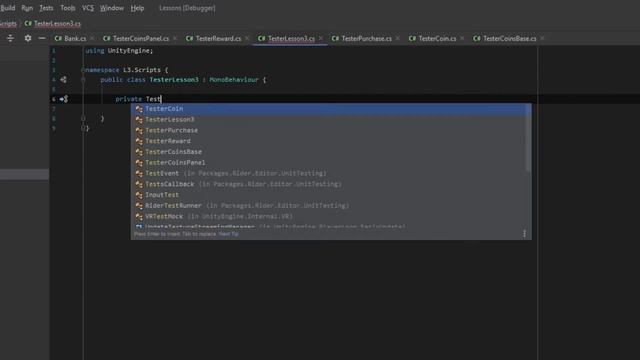Viewport: 640px width, 360px height.
Task: Click the class icon beside InputTest suggestion
Action: 139,195
